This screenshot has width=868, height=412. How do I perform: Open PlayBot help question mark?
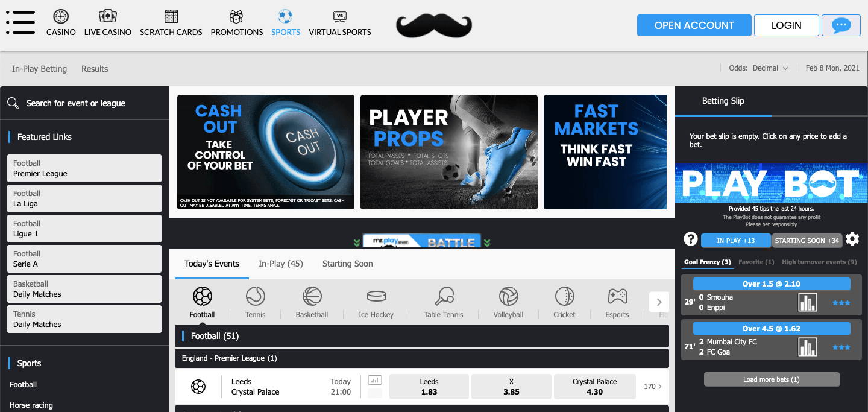click(x=691, y=239)
